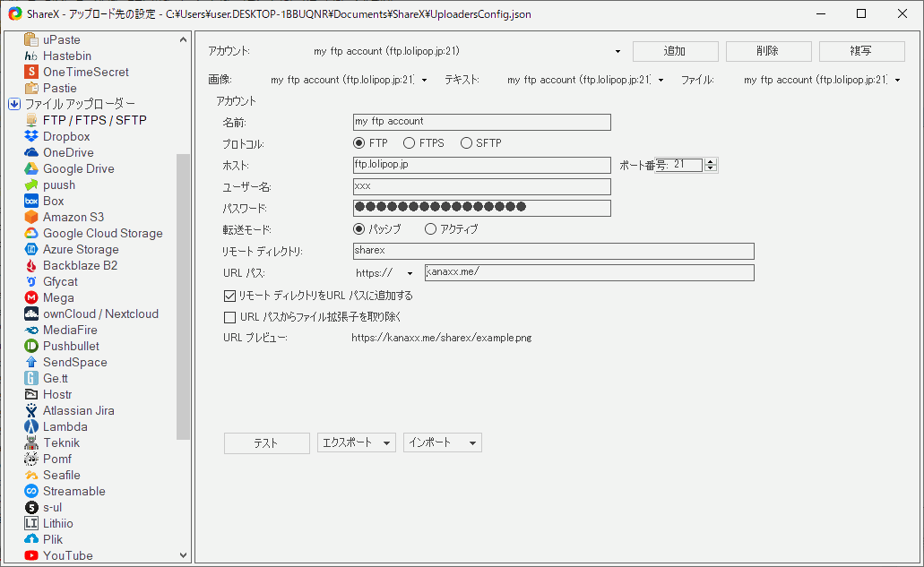Select the Box icon
This screenshot has width=924, height=567.
[31, 201]
